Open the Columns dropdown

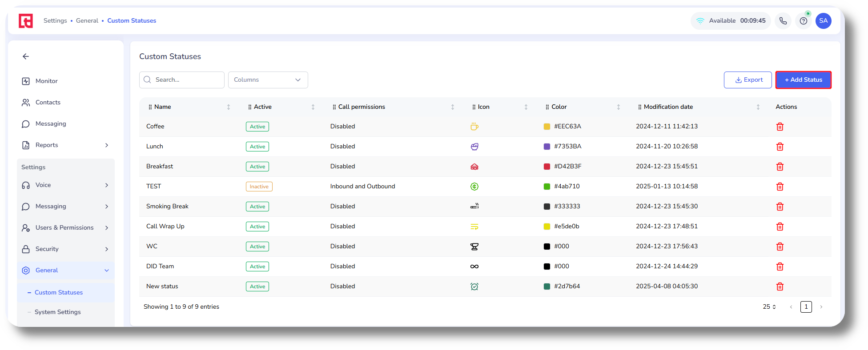point(268,80)
